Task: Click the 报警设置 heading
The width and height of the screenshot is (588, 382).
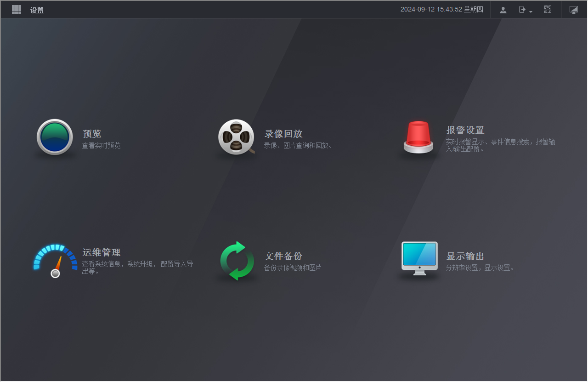Action: coord(465,130)
